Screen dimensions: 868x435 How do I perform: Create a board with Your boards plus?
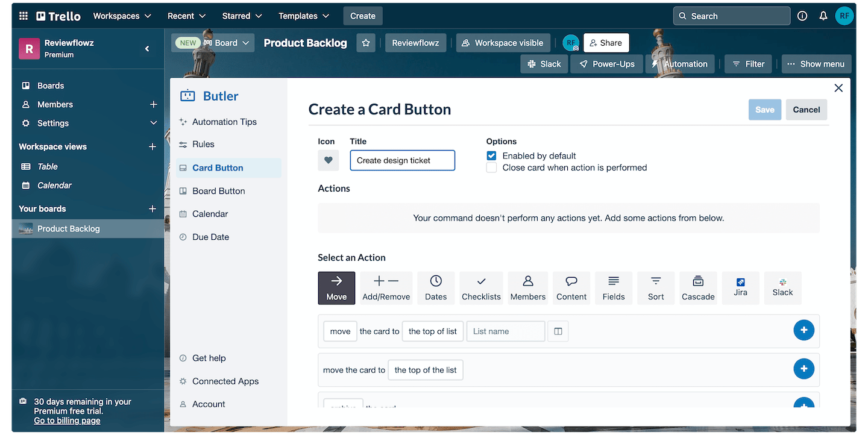pyautogui.click(x=153, y=208)
